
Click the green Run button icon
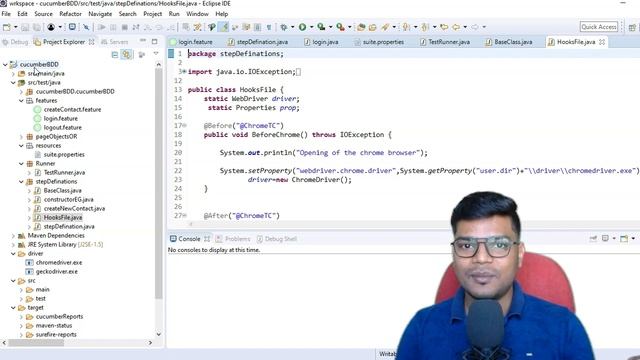(x=302, y=27)
